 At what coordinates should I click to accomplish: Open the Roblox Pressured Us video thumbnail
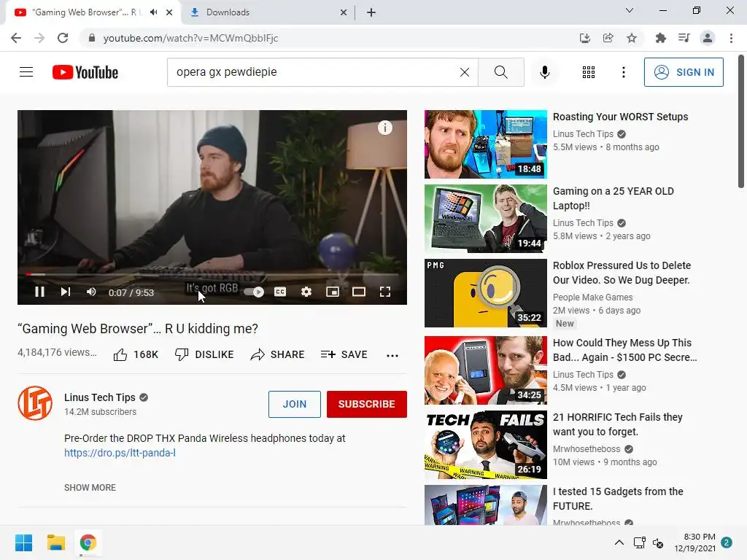(485, 293)
